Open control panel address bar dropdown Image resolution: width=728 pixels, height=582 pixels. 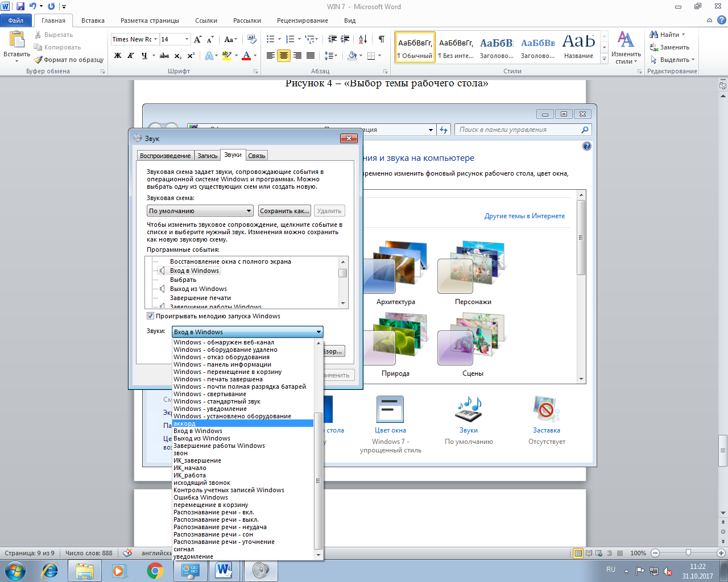[431, 130]
